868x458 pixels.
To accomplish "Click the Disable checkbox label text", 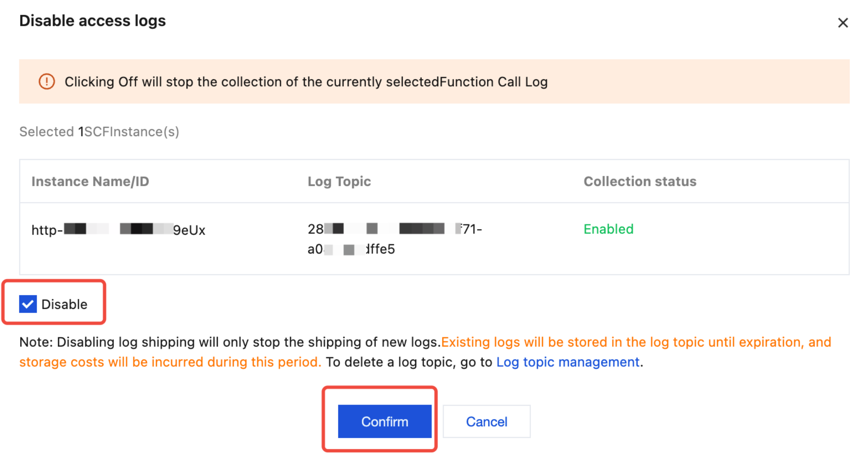I will 64,304.
